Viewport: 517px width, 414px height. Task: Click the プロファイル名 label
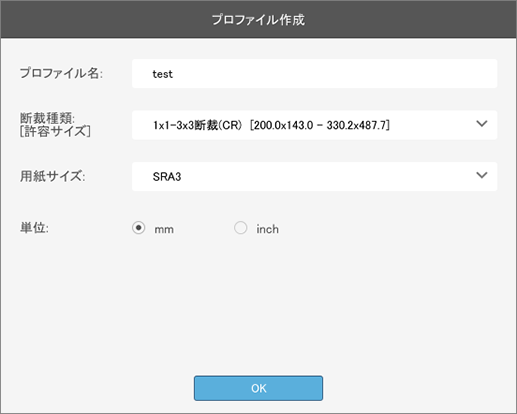(61, 73)
